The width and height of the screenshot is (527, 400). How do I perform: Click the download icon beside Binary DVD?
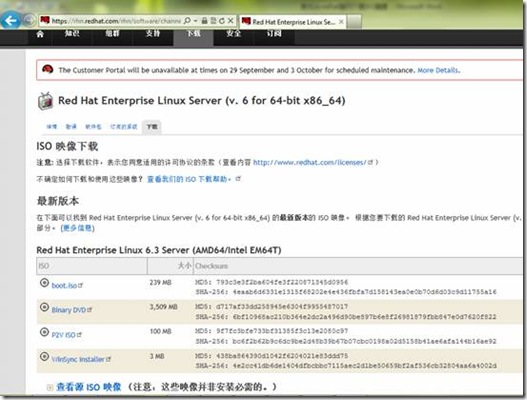pyautogui.click(x=44, y=307)
